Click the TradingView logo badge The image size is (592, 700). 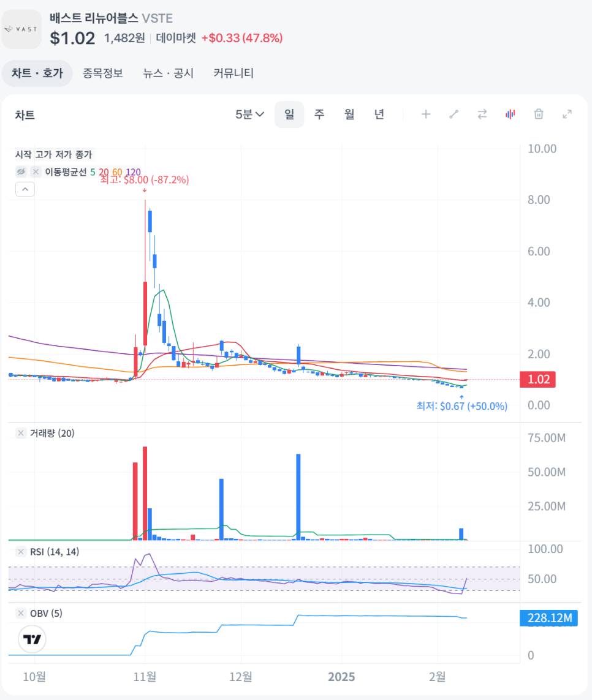tap(32, 639)
